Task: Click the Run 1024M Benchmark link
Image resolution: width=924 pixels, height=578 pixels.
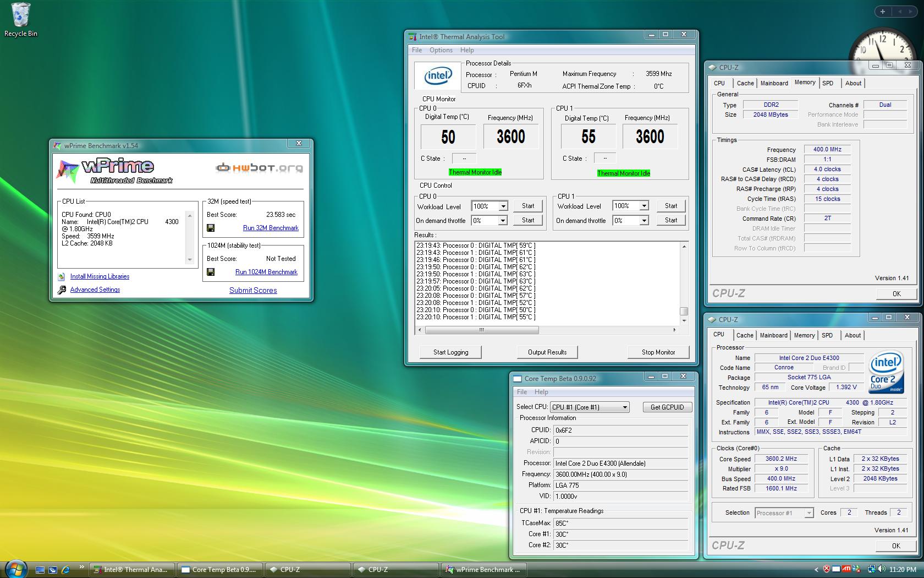Action: point(266,272)
